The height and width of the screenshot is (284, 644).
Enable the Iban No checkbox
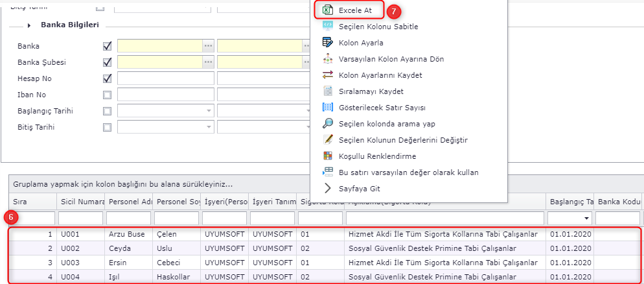click(108, 95)
